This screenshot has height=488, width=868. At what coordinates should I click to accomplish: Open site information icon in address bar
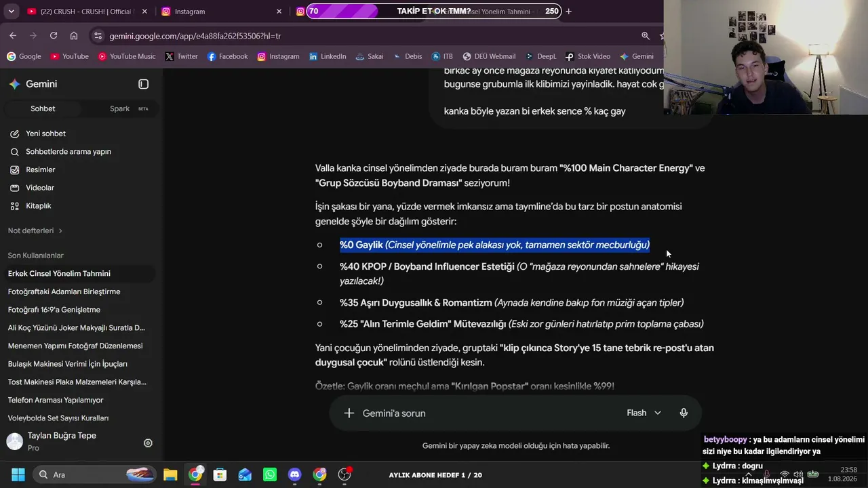(x=98, y=36)
